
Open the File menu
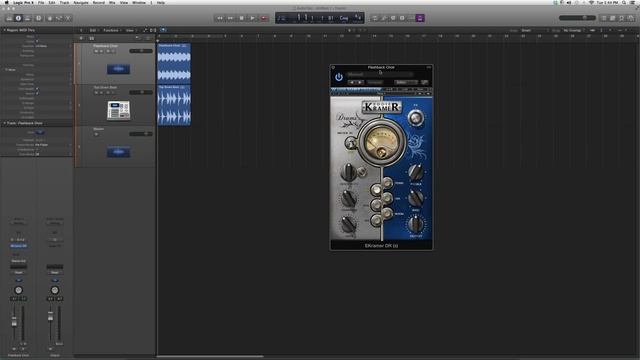(x=41, y=2)
